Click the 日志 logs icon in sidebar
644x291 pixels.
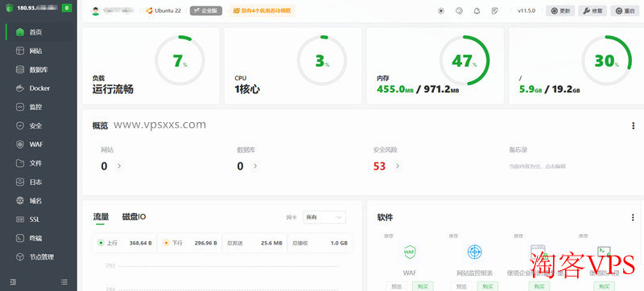(19, 182)
